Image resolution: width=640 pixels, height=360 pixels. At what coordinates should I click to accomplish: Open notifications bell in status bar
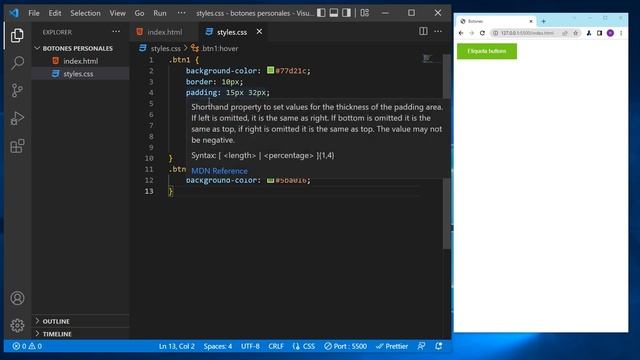pos(439,346)
